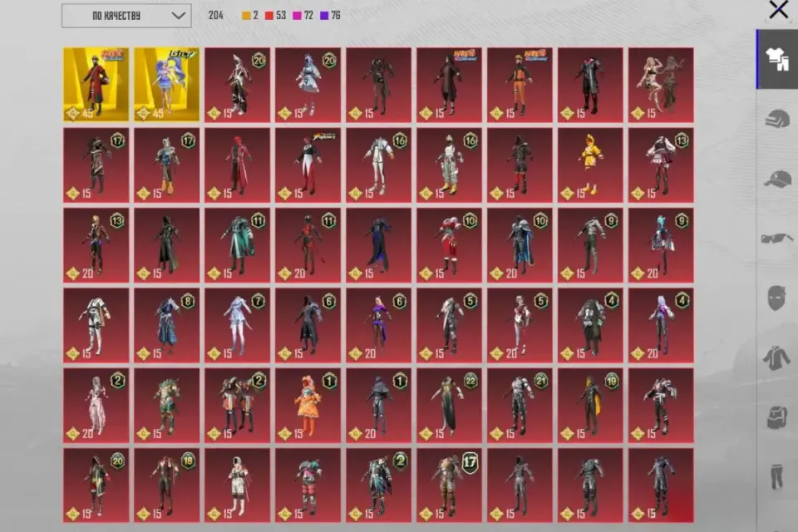The height and width of the screenshot is (532, 798).
Task: Switch to the helmet category icon
Action: [776, 119]
